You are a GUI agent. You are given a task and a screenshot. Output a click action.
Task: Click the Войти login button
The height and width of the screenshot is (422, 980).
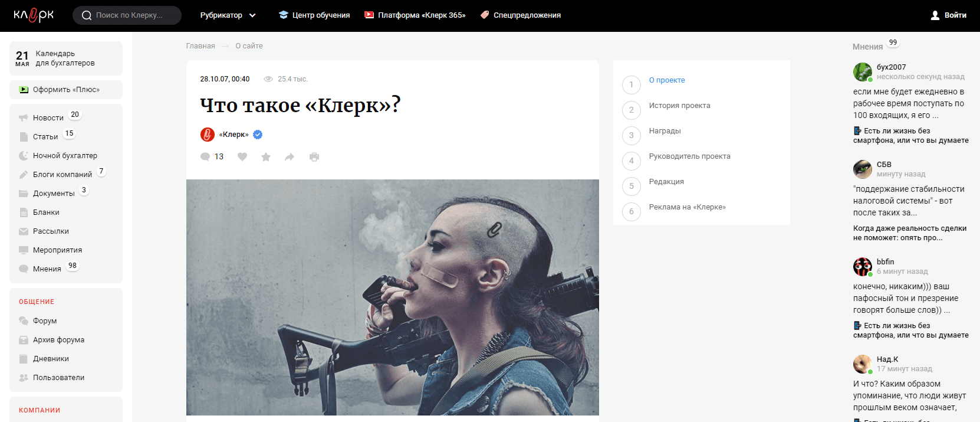tap(949, 15)
